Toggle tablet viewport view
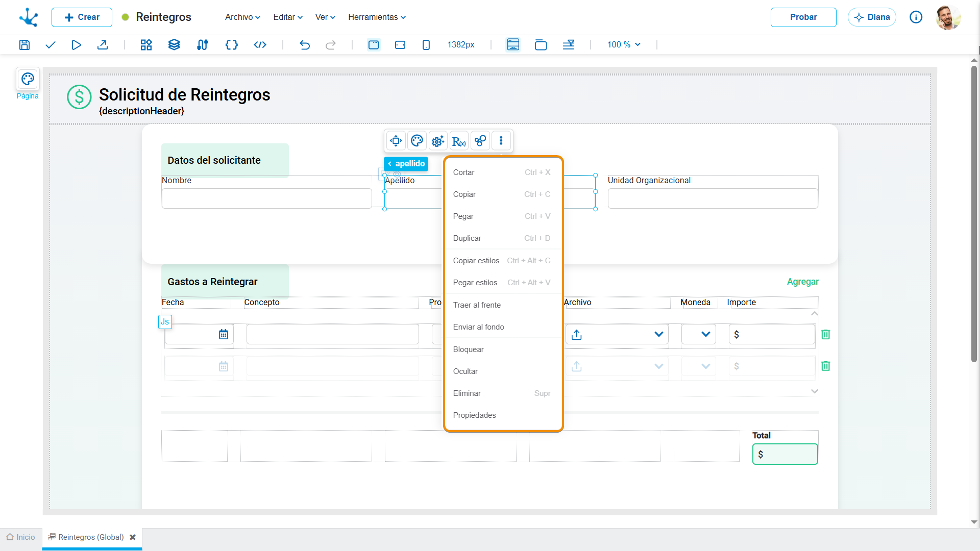The width and height of the screenshot is (980, 551). point(400,45)
